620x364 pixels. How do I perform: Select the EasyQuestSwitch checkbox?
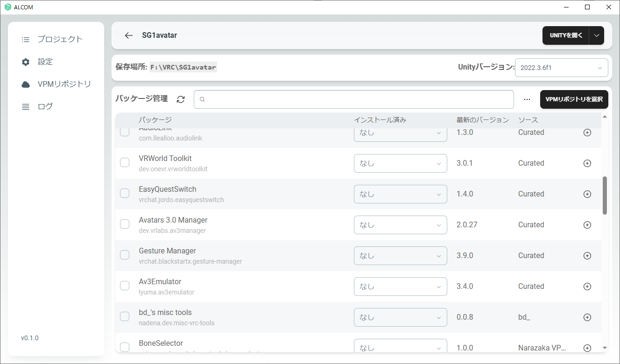125,193
